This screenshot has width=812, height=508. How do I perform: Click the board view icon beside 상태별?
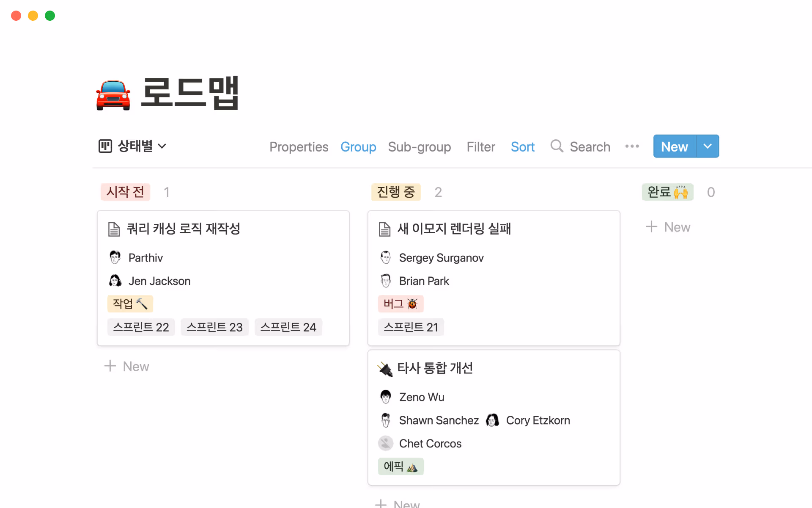[105, 146]
